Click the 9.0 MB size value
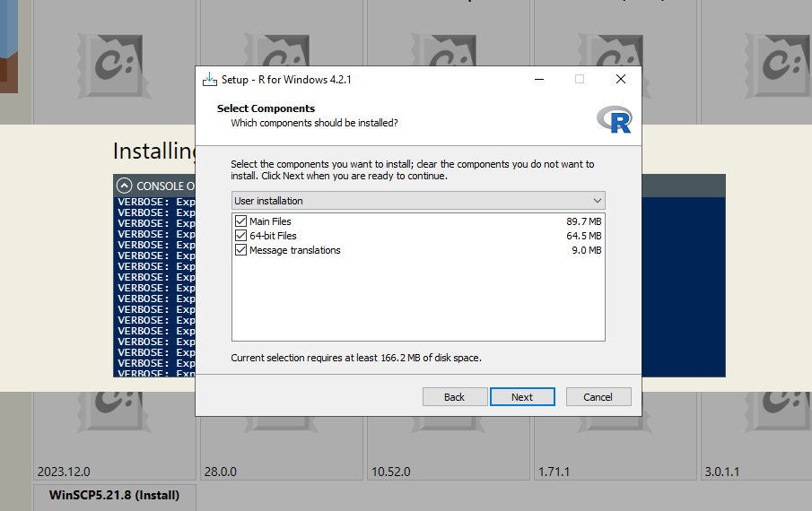This screenshot has width=812, height=511. [x=586, y=250]
